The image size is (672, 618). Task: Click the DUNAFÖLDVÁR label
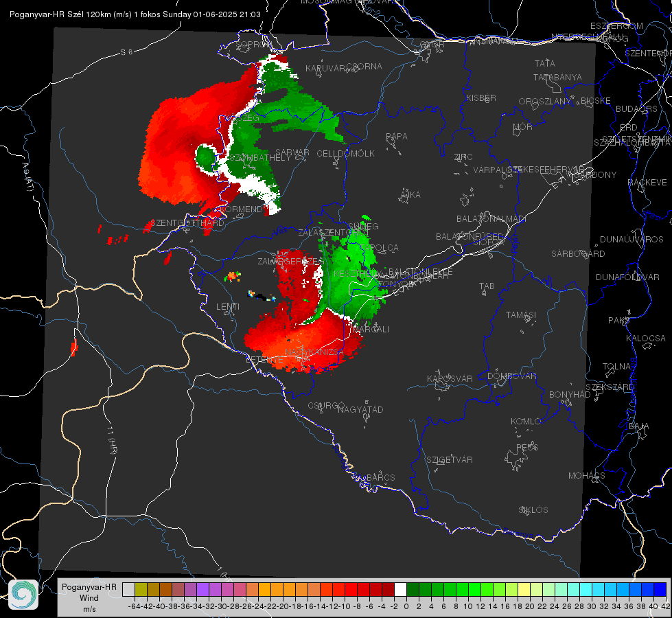[627, 277]
